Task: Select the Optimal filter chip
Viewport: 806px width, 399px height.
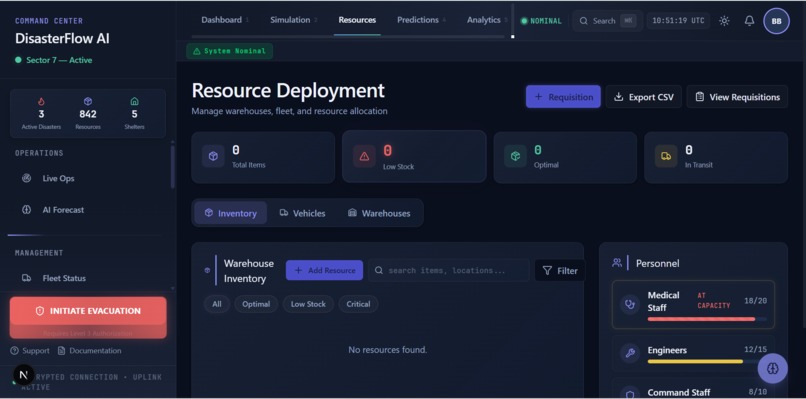Action: [256, 304]
